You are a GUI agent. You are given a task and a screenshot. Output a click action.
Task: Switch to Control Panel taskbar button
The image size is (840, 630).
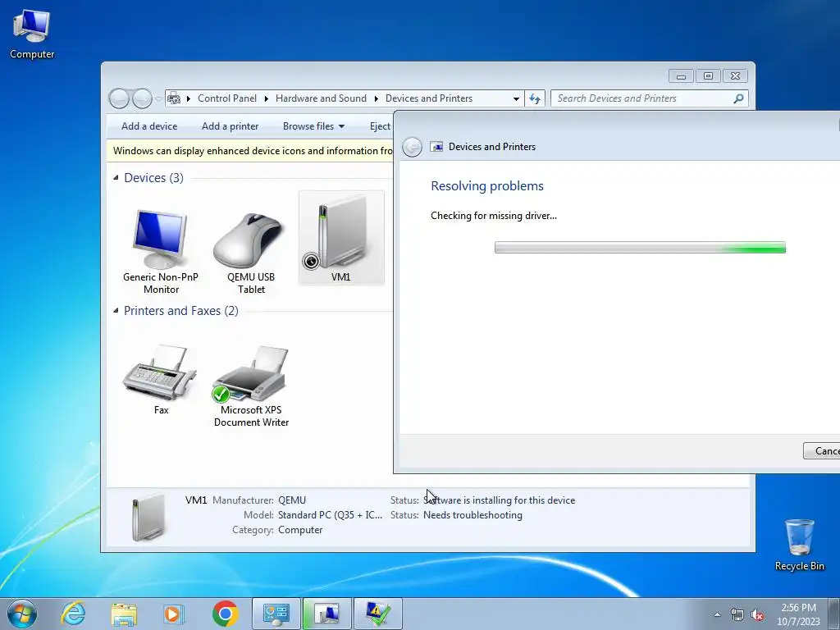(x=276, y=614)
